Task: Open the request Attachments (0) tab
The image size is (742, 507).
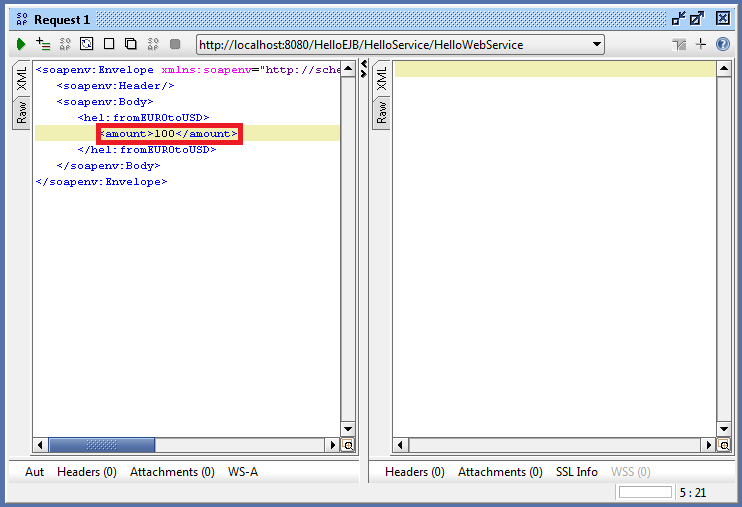Action: [x=172, y=472]
